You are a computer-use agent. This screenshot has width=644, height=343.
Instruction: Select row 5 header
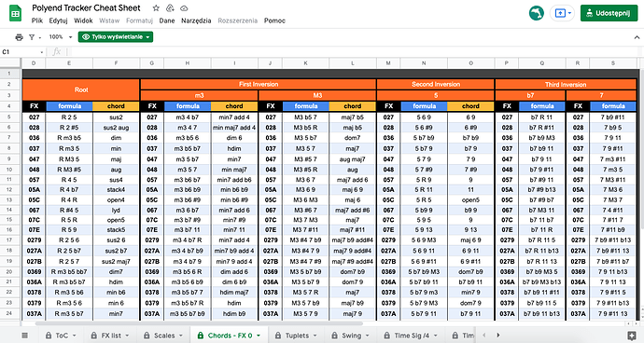tap(10, 117)
